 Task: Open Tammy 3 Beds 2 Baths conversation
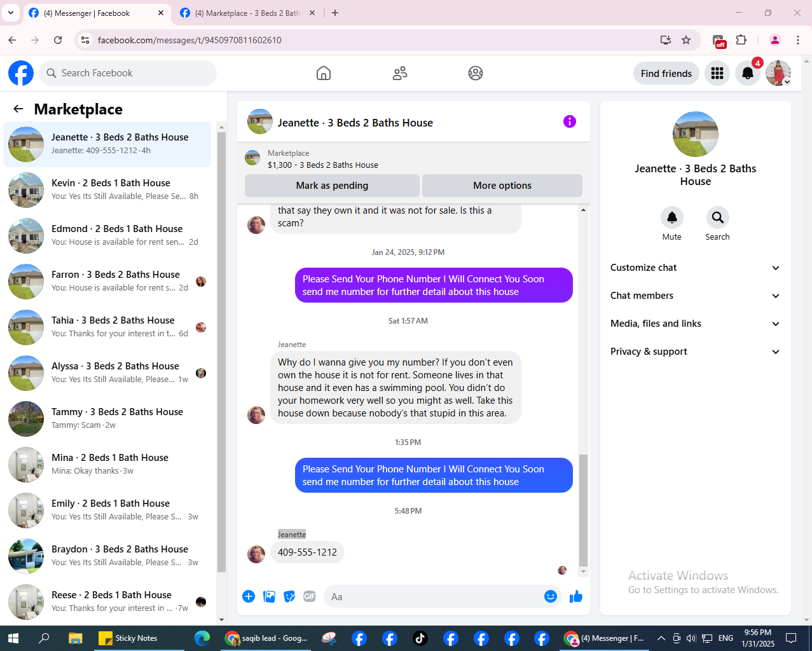coord(107,419)
